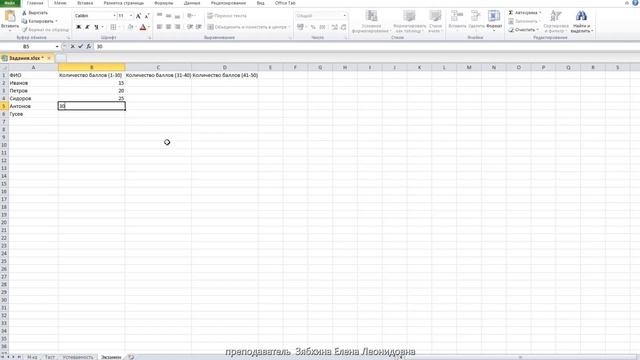This screenshot has width=640, height=360.
Task: Click Insert cells (Вставить) in Cells group
Action: point(457,20)
